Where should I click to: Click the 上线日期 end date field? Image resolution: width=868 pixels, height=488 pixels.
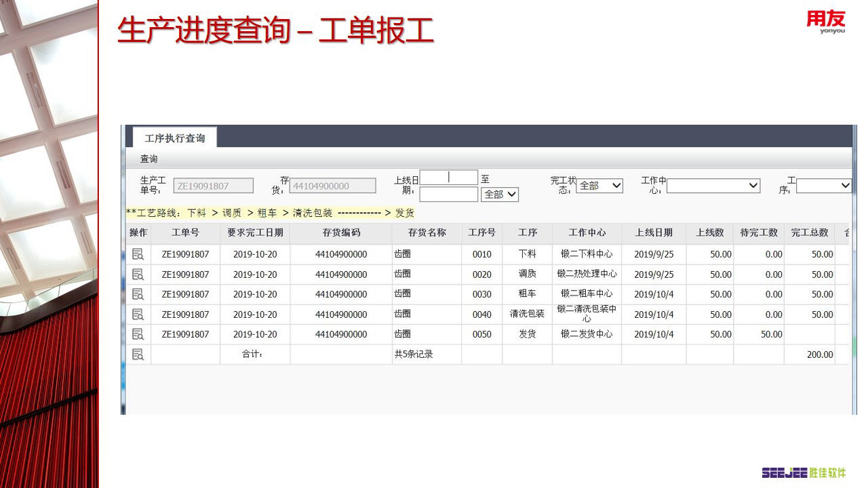point(449,195)
